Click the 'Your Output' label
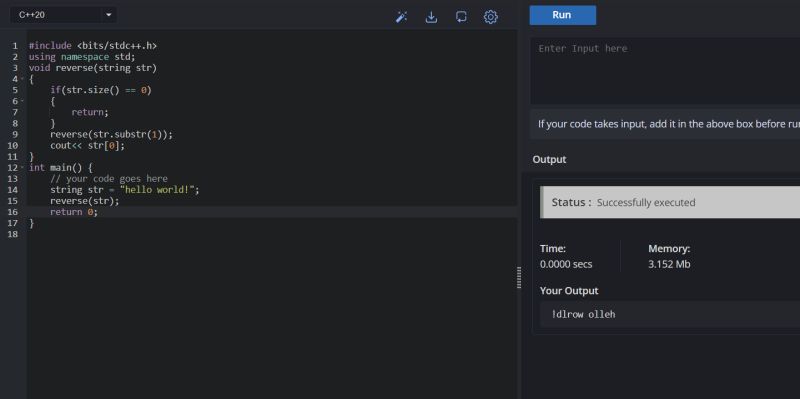Image resolution: width=800 pixels, height=399 pixels. click(x=569, y=291)
